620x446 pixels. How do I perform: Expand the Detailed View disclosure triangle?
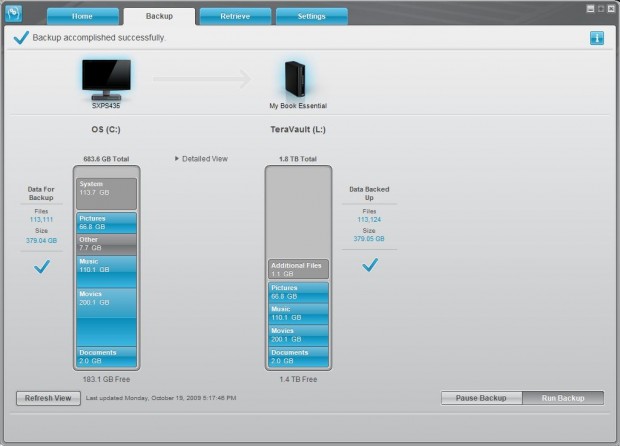click(x=177, y=159)
